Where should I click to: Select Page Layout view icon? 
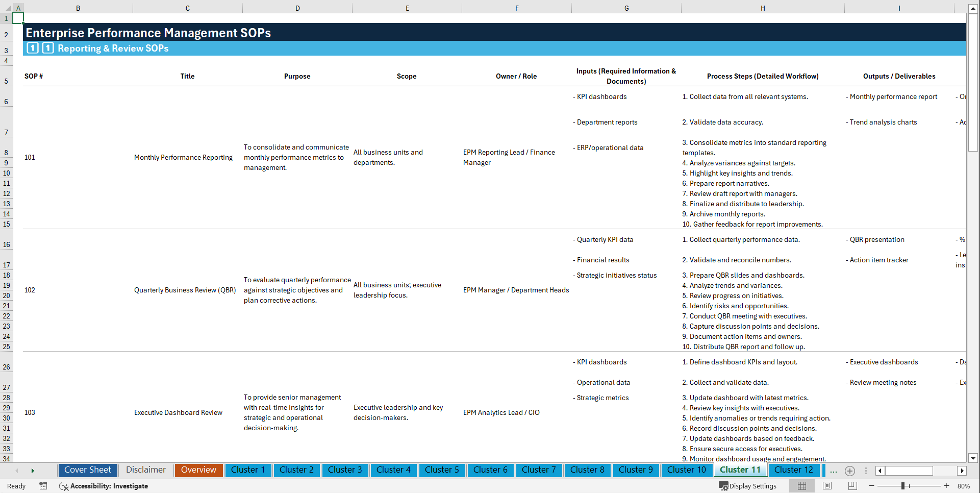[x=827, y=486]
